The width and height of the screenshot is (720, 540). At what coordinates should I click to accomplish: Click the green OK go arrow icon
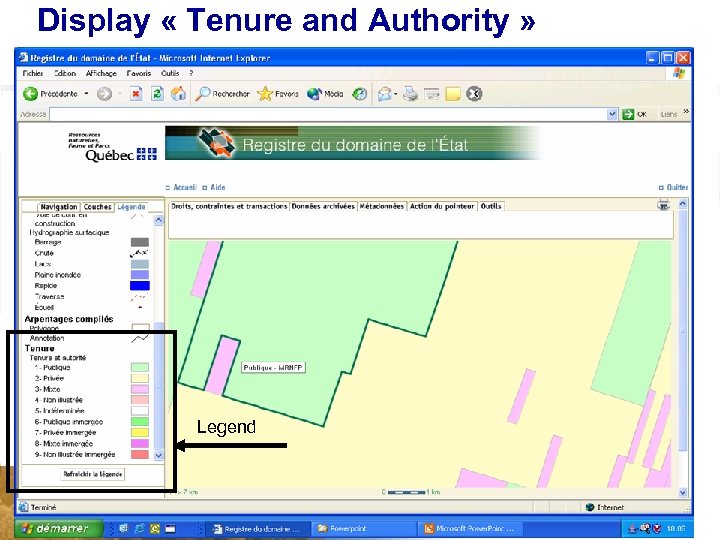[628, 114]
